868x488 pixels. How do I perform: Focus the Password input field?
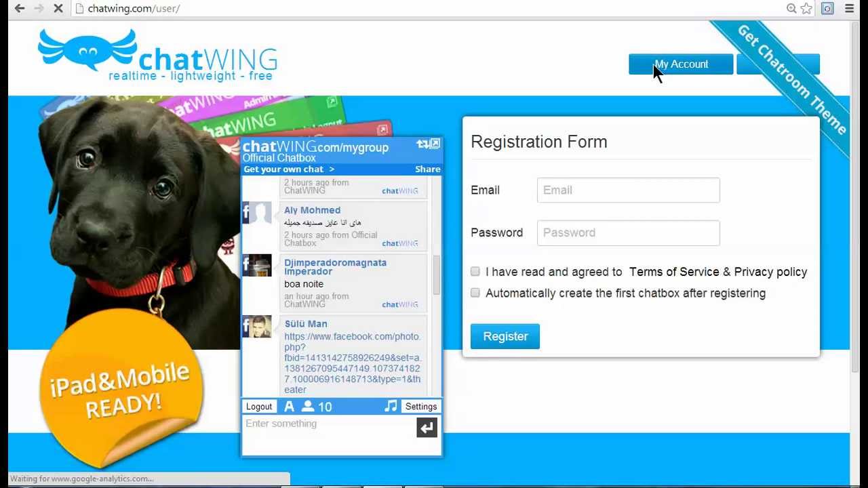click(628, 232)
